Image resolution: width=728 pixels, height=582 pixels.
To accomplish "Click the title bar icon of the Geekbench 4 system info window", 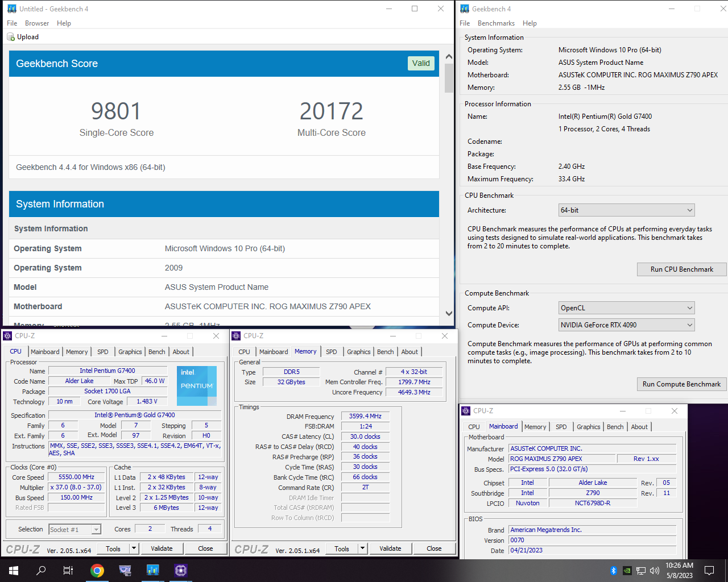I will (x=465, y=9).
